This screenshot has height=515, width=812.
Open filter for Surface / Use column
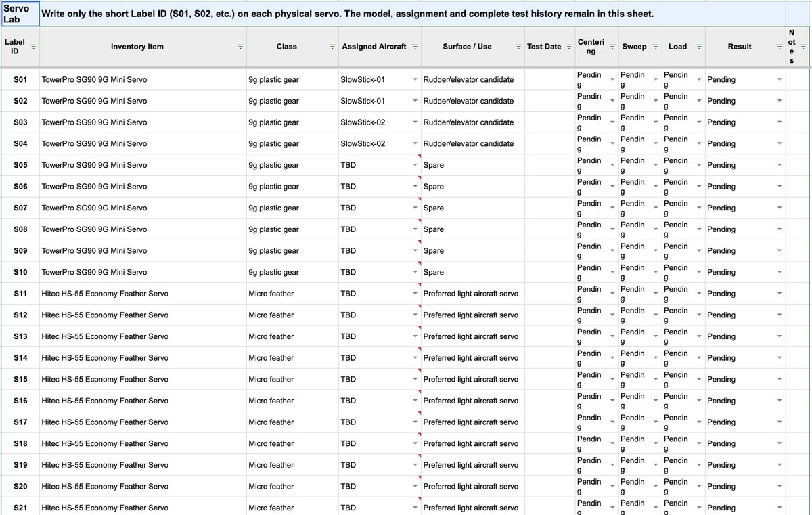pyautogui.click(x=518, y=47)
